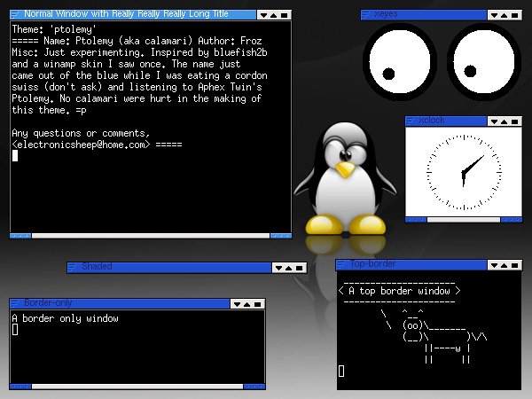Click down-triangle button on Top-border titlebar
The image size is (532, 399).
[x=495, y=265]
